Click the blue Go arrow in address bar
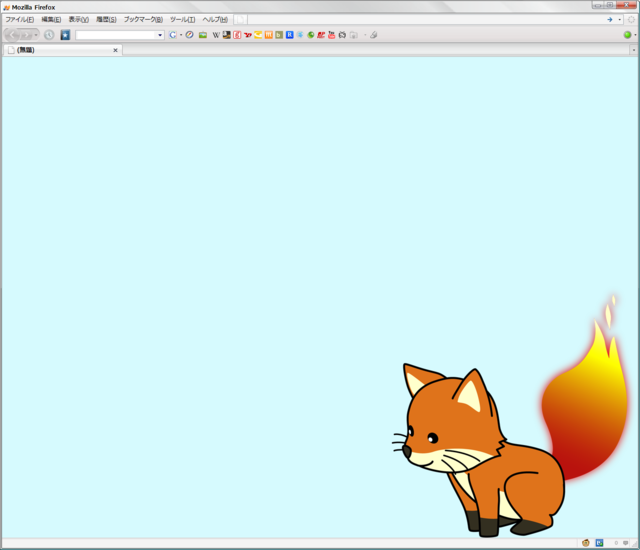The height and width of the screenshot is (550, 640). point(609,20)
